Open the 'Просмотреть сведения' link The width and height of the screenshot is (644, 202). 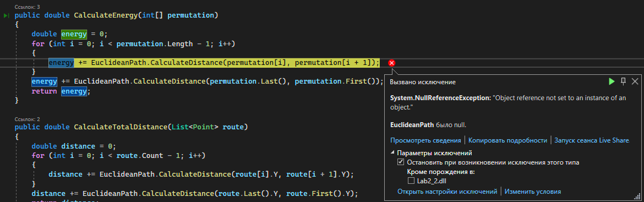(x=425, y=140)
